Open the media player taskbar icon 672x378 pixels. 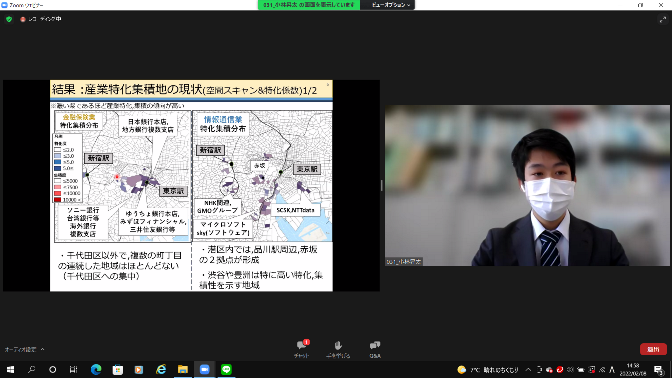tap(139, 369)
